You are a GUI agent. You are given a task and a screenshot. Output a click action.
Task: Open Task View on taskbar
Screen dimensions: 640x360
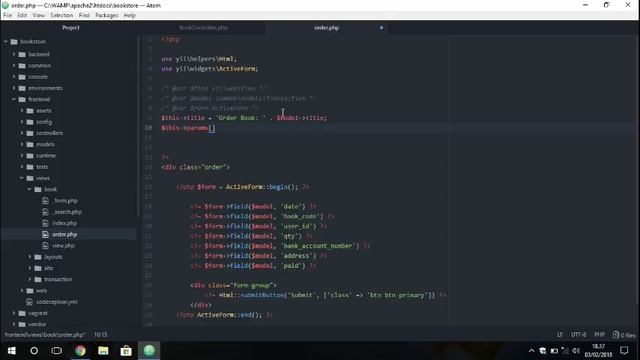coord(56,351)
